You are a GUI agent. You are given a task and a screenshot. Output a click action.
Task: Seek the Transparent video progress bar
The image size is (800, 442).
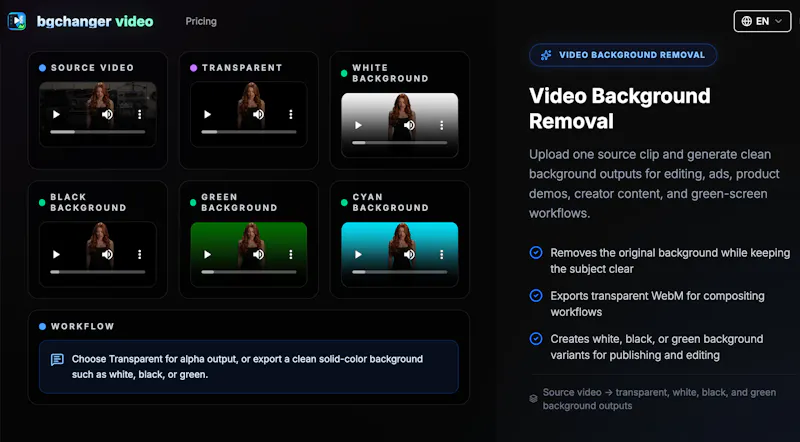coord(248,132)
